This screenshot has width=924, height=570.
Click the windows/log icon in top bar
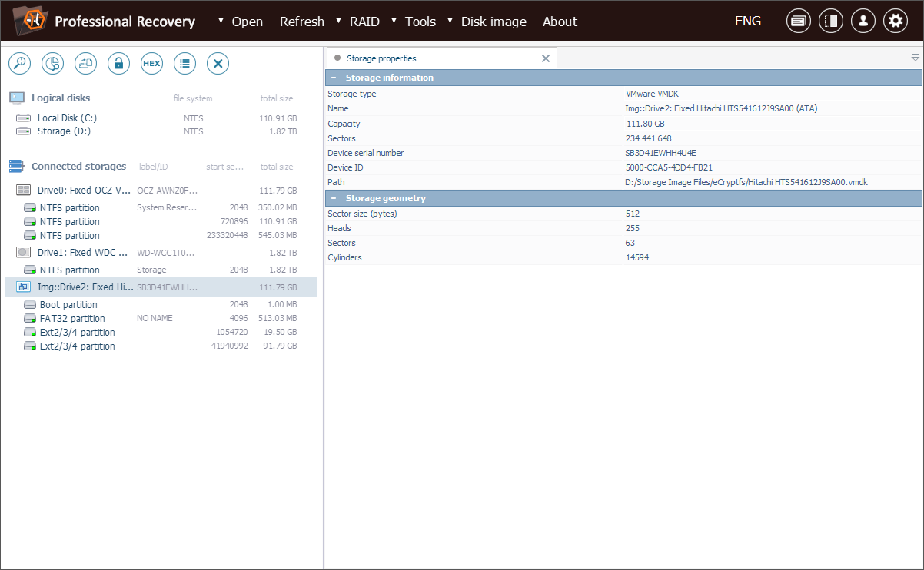[798, 21]
